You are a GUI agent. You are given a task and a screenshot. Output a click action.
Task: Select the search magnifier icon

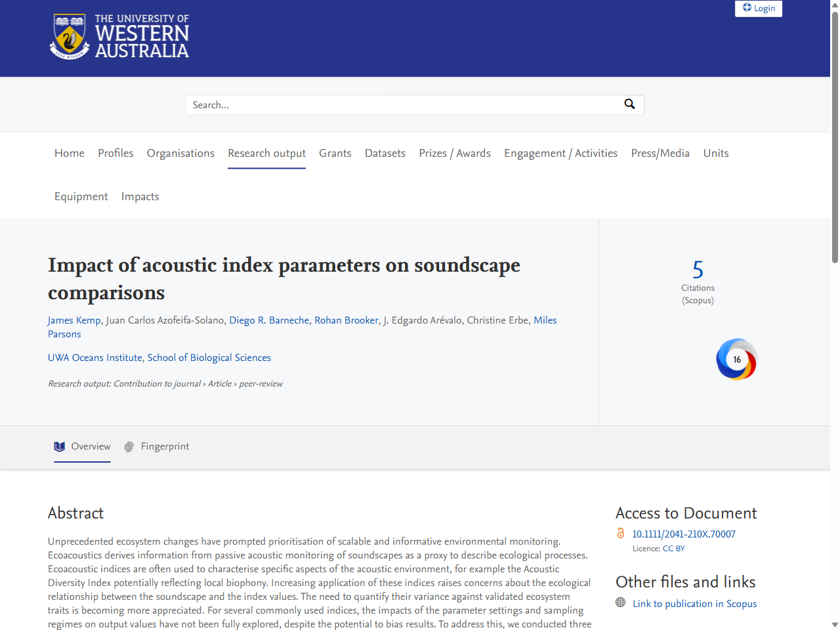pos(629,104)
